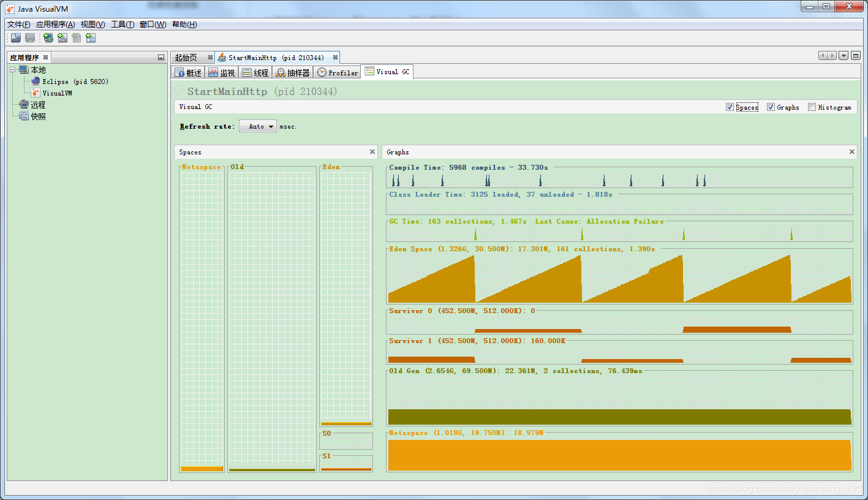Collapse the 本地 tree node
Screen dimensions: 868x500
click(x=13, y=70)
